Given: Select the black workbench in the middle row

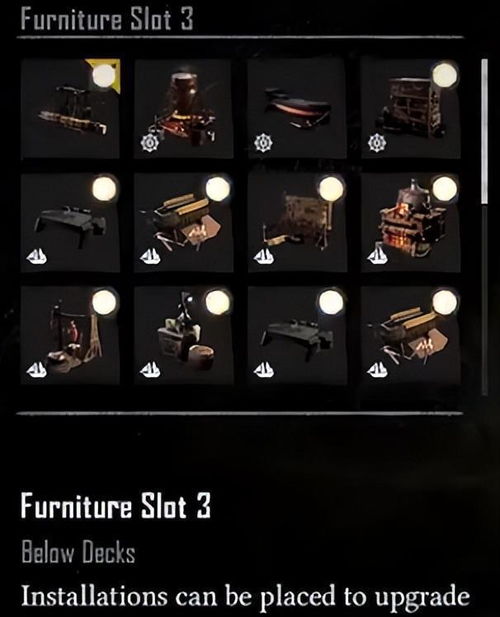Looking at the screenshot, I should 70,222.
